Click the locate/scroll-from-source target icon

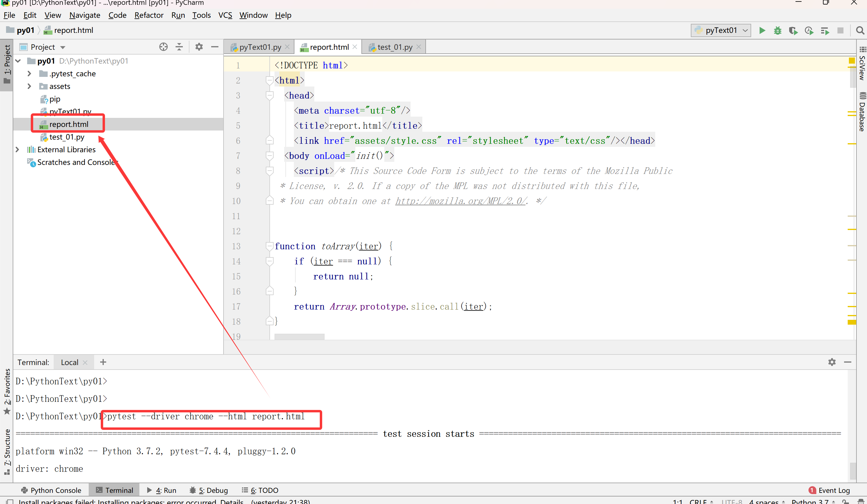pos(164,47)
